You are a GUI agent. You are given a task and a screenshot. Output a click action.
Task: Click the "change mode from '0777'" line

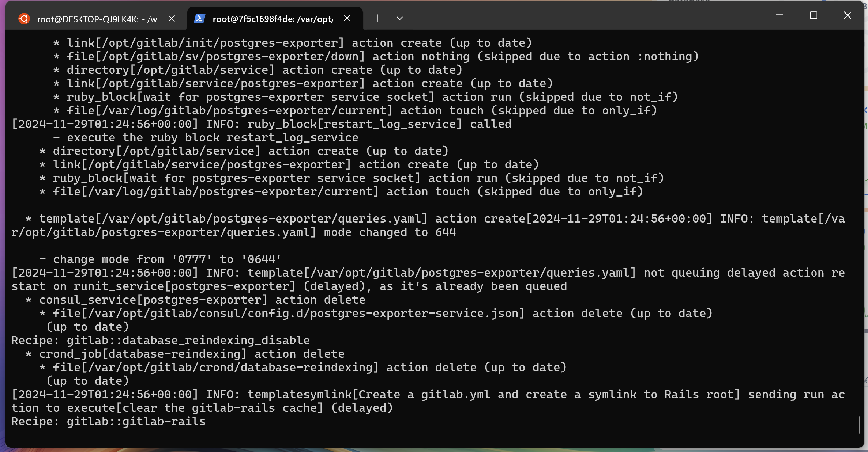pos(160,259)
